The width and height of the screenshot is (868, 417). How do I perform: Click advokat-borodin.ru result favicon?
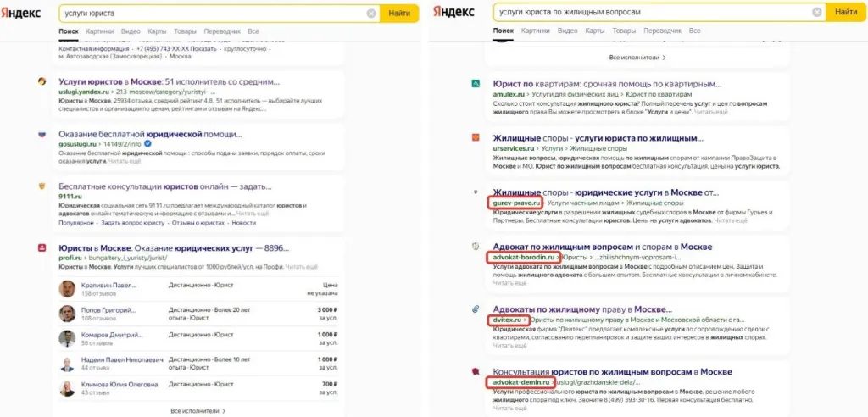(476, 247)
